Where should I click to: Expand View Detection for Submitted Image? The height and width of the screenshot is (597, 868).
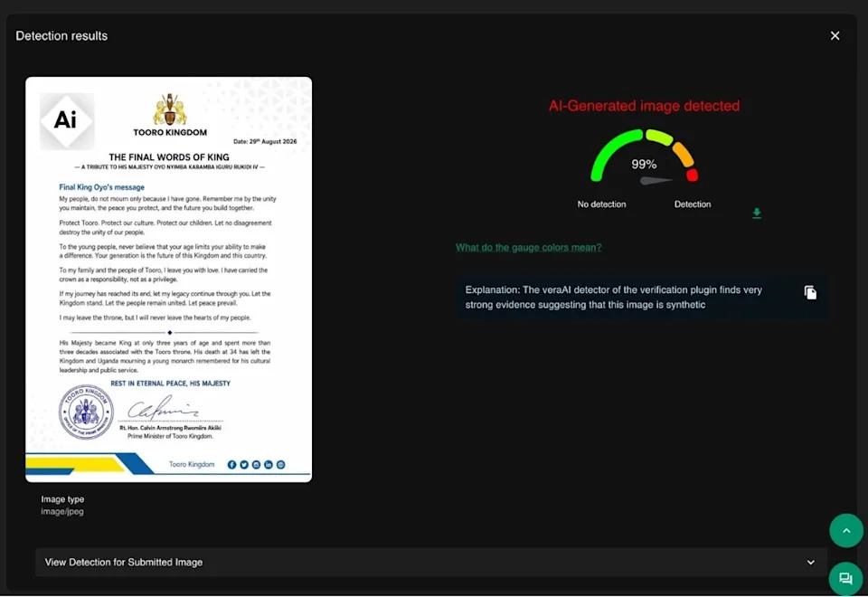point(430,562)
